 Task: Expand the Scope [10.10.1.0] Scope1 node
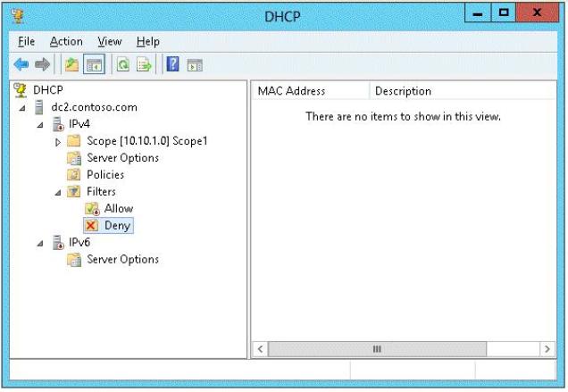(x=58, y=142)
